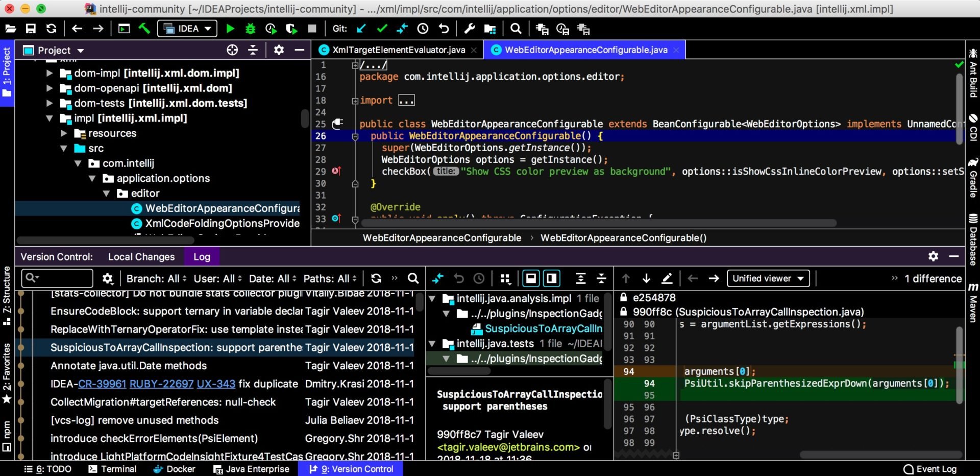This screenshot has height=476, width=980.
Task: Build project with the hammer icon
Action: 144,29
